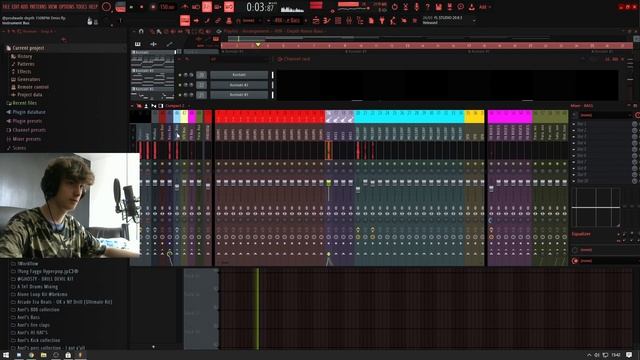The image size is (640, 360).
Task: Toggle the highlighted metronome icon
Action: pyautogui.click(x=207, y=7)
